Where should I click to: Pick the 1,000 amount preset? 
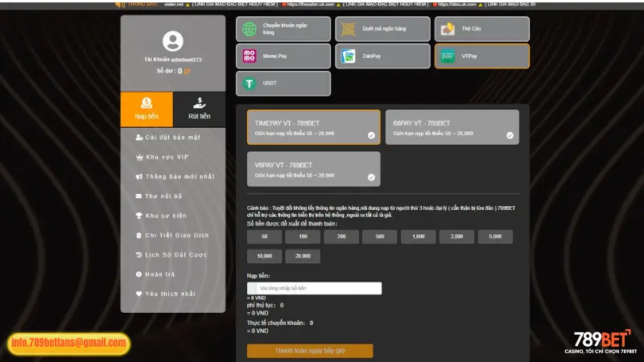(419, 237)
